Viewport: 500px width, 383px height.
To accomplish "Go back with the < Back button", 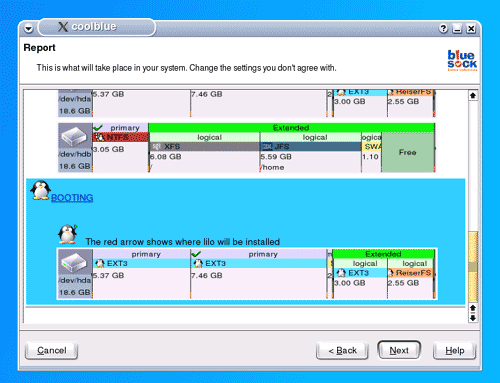I will pos(342,351).
